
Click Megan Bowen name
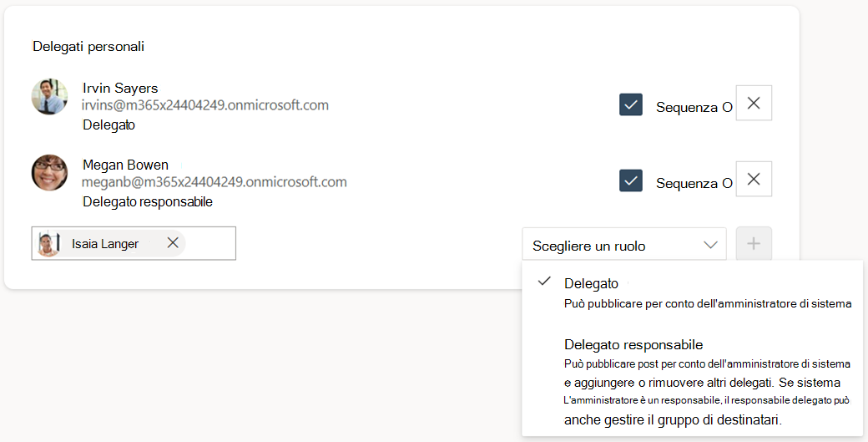tap(125, 165)
